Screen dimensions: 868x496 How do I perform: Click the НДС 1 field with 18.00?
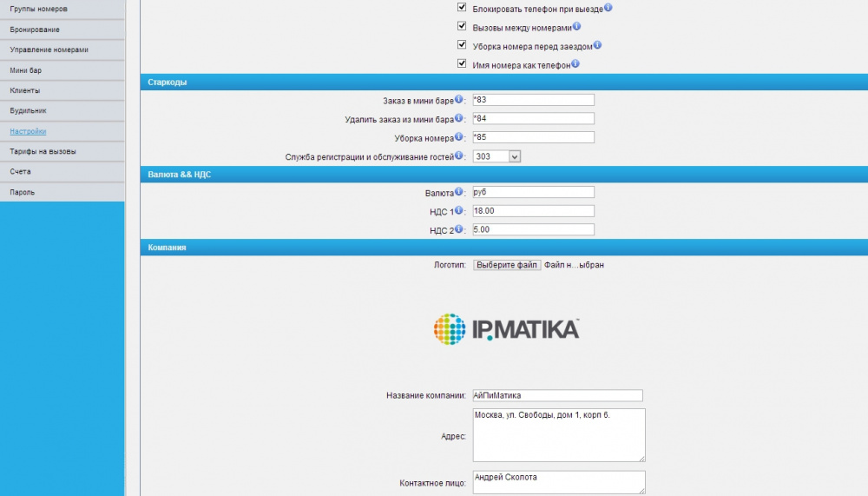coord(533,211)
